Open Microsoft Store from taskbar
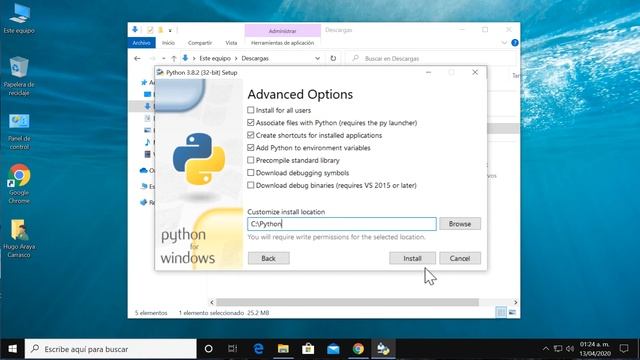This screenshot has width=640, height=360. pos(308,349)
